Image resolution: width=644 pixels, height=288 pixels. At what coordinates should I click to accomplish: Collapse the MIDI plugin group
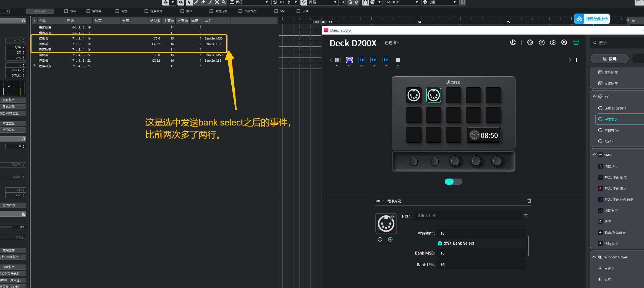tap(594, 96)
